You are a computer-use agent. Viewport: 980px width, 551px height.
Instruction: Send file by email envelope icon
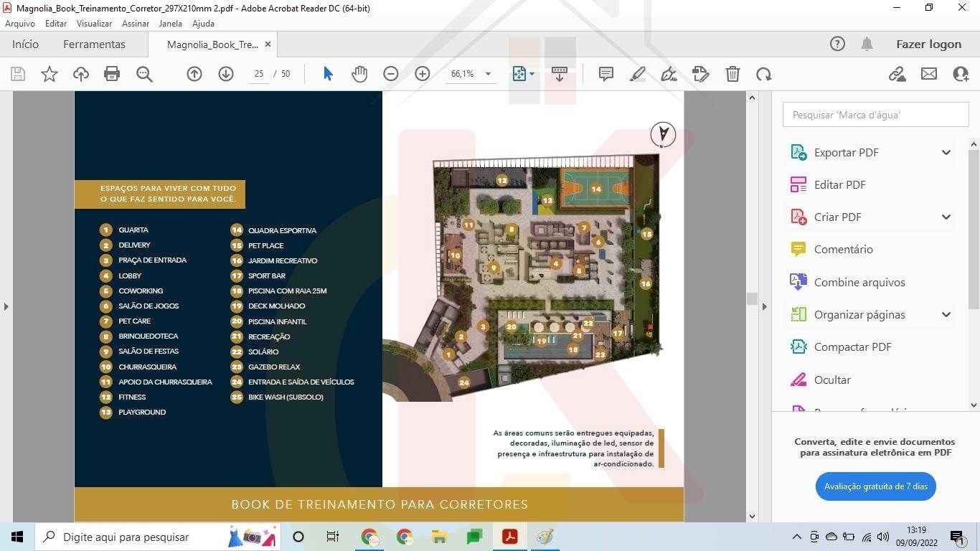point(929,74)
